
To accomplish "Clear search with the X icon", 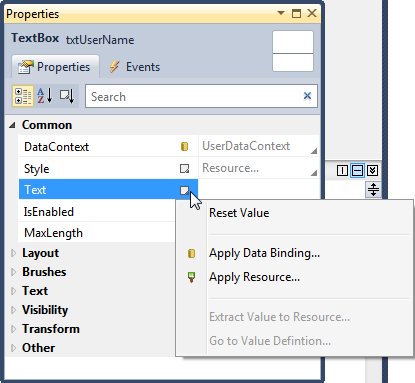I will 307,96.
